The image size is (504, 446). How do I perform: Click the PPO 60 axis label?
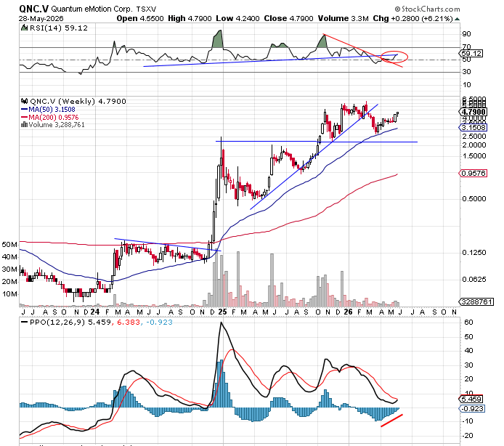[468, 323]
